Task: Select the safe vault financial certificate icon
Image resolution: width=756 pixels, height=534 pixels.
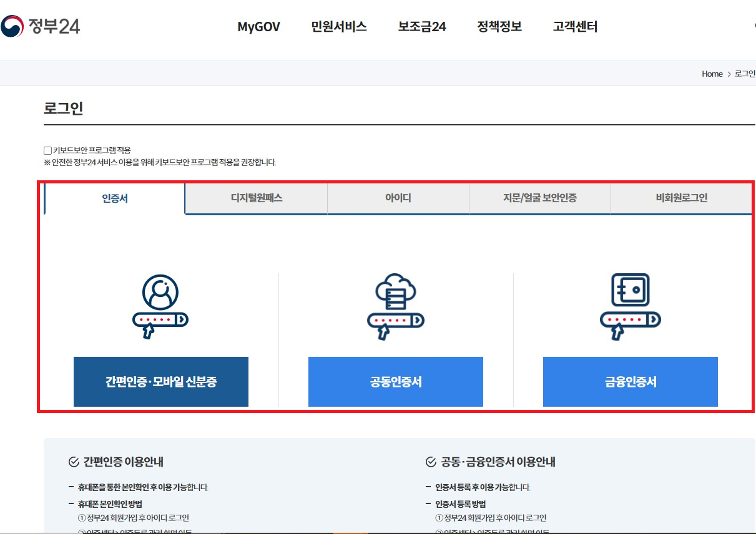Action: click(631, 307)
